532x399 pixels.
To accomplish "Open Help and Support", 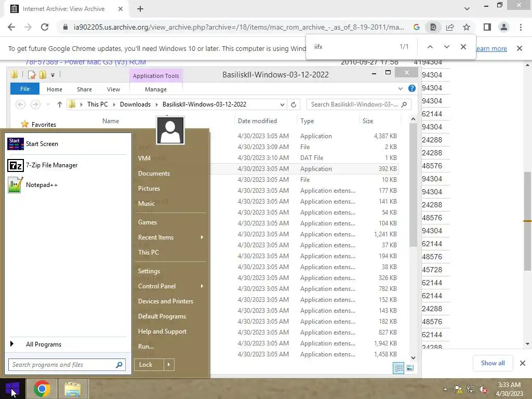I will click(162, 331).
